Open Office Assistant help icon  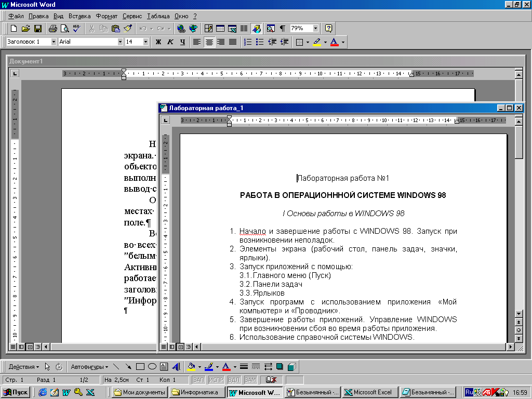pyautogui.click(x=328, y=29)
